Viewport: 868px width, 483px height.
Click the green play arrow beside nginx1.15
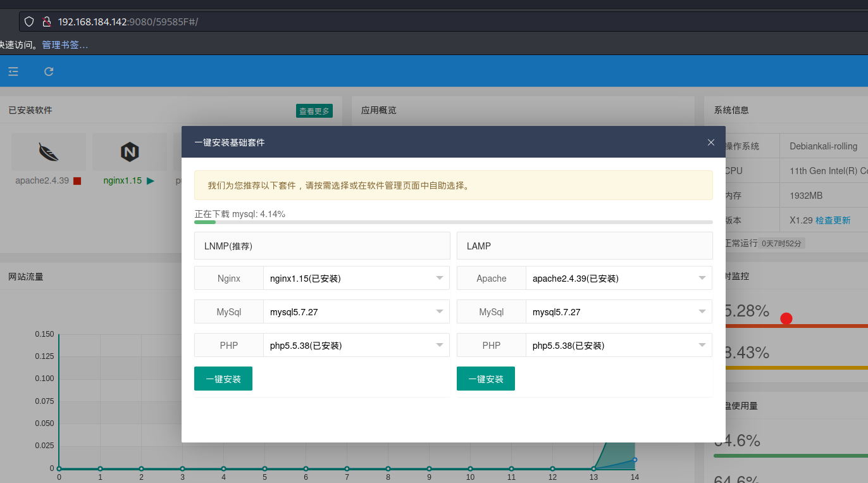[x=150, y=180]
